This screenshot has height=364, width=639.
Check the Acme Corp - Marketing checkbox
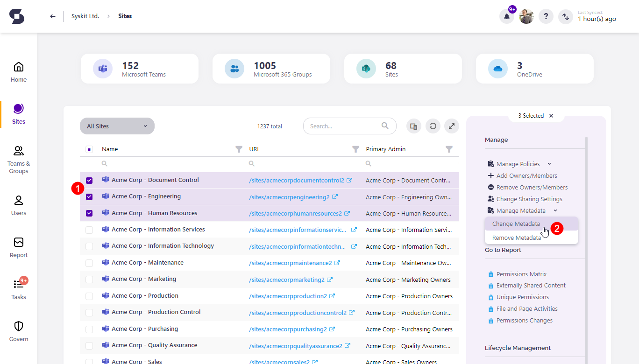(89, 280)
